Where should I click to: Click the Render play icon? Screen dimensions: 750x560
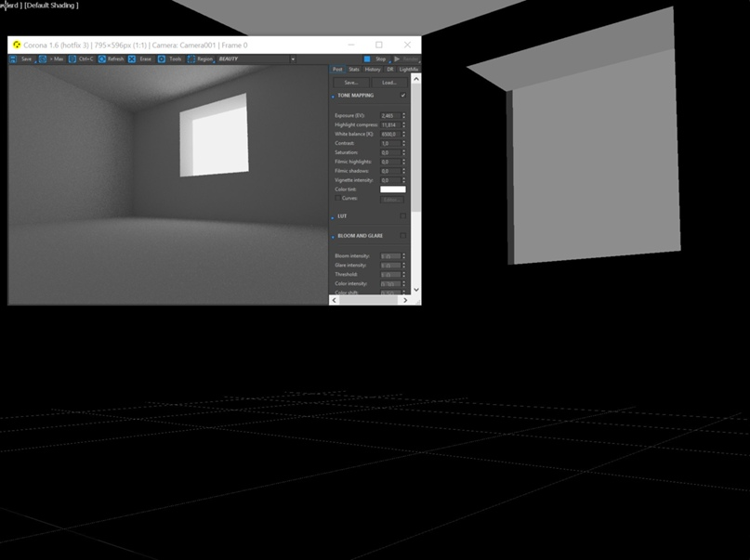(x=397, y=59)
